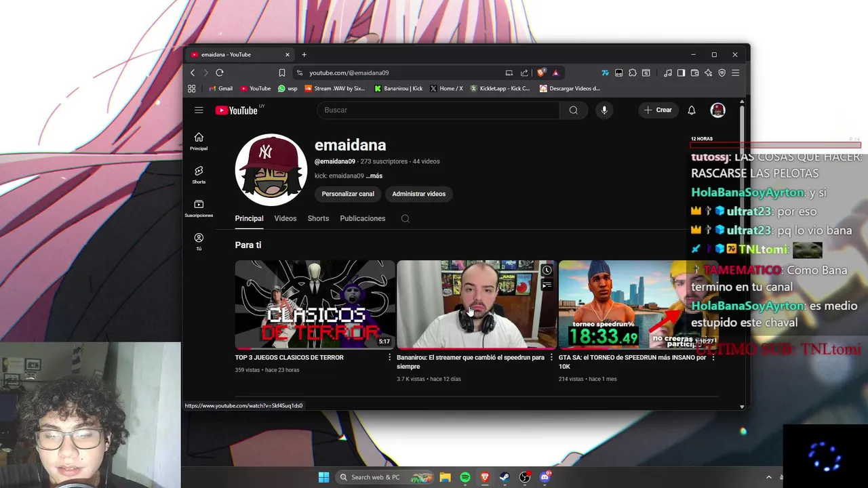
Task: Click Administrar videos button
Action: coord(418,194)
